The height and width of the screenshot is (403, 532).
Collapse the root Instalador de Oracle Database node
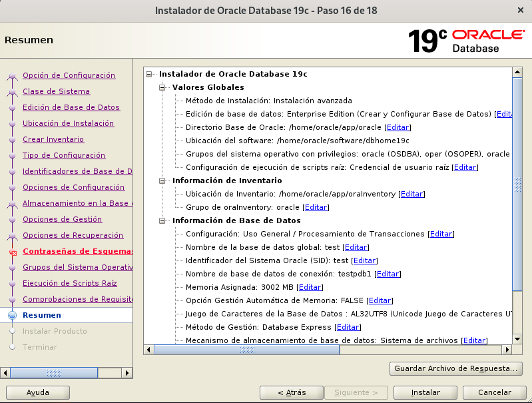point(149,74)
